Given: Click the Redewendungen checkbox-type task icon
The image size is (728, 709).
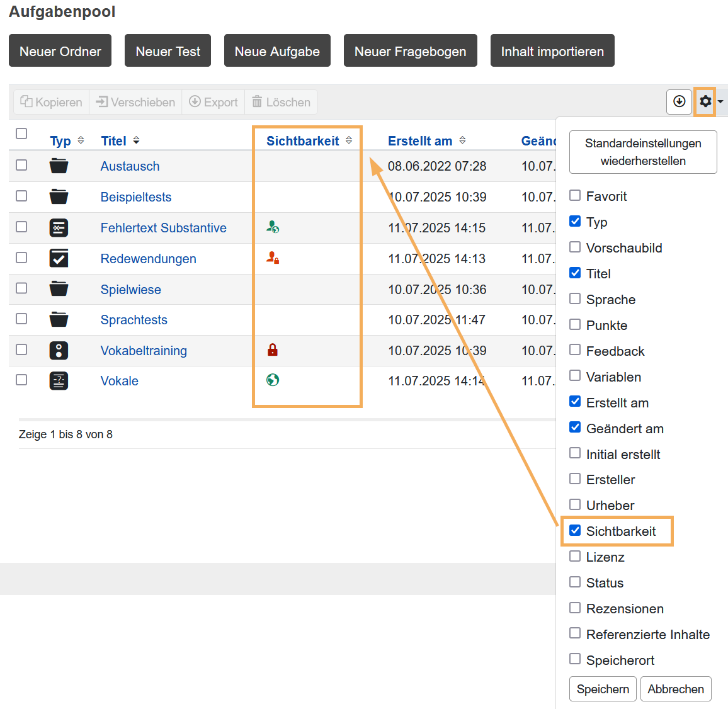Looking at the screenshot, I should [59, 258].
